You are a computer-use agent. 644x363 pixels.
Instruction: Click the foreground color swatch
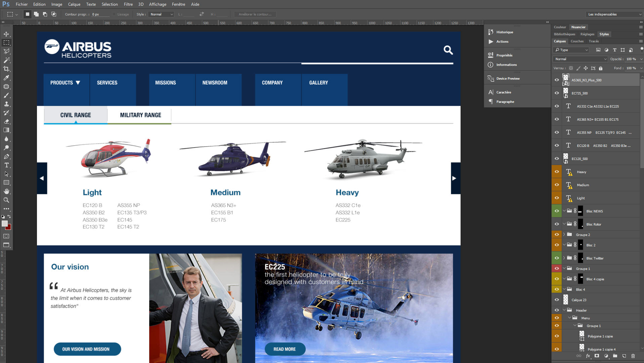[4, 224]
